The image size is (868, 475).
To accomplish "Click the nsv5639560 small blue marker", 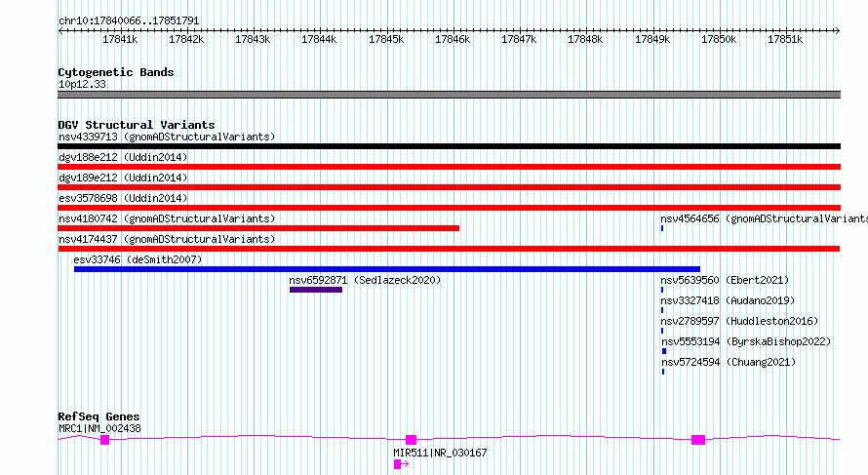I will 662,290.
